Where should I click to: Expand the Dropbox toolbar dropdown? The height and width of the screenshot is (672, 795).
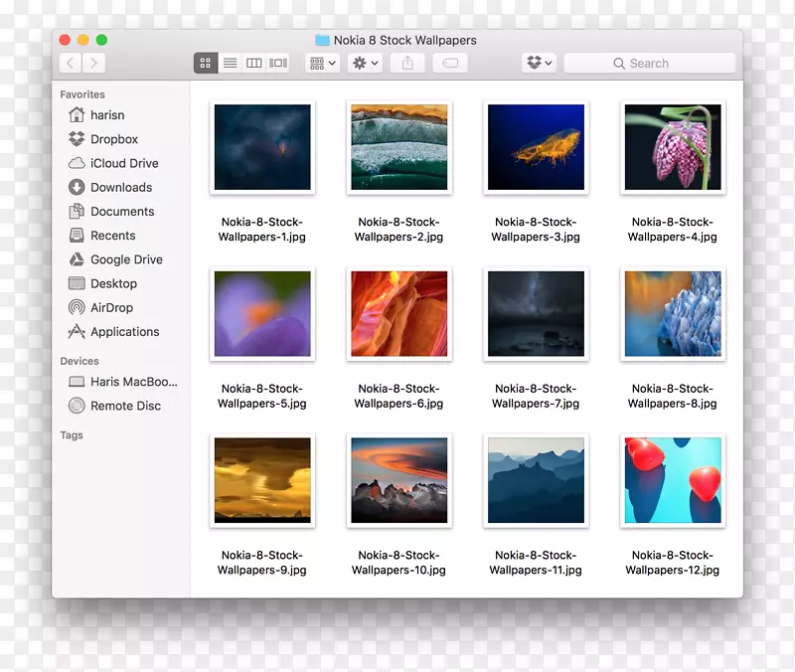coord(539,63)
